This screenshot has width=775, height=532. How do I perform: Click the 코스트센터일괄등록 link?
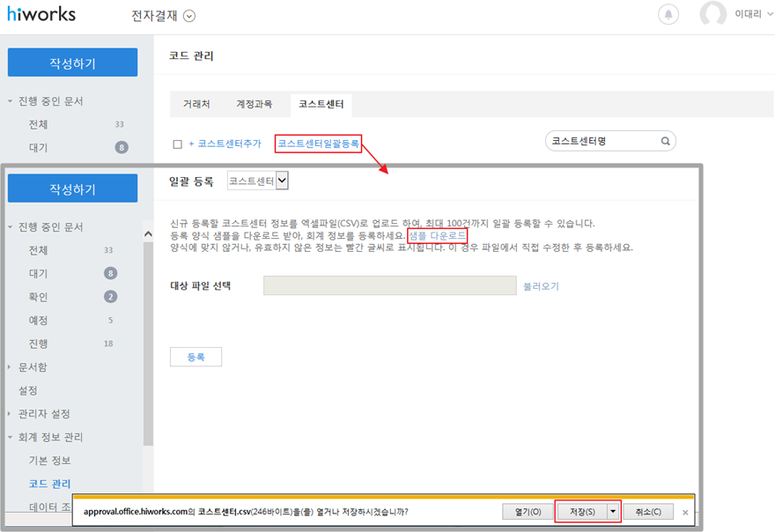(x=318, y=143)
